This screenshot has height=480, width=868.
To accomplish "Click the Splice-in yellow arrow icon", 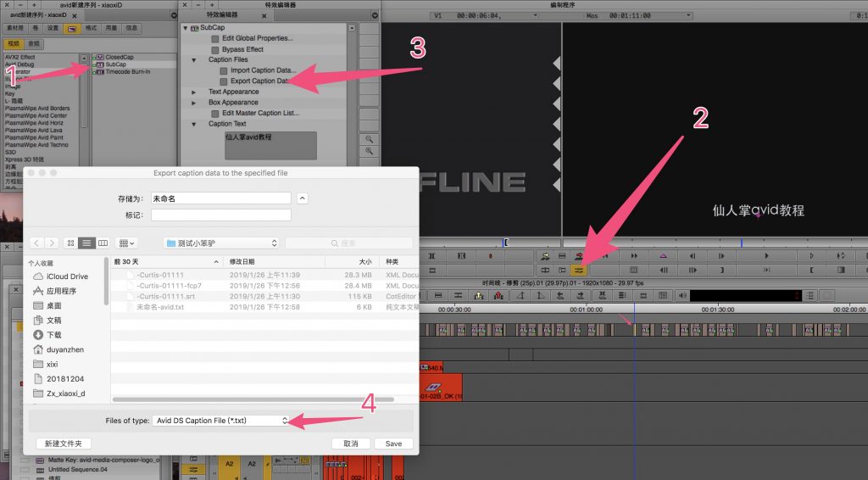I will coord(545,256).
